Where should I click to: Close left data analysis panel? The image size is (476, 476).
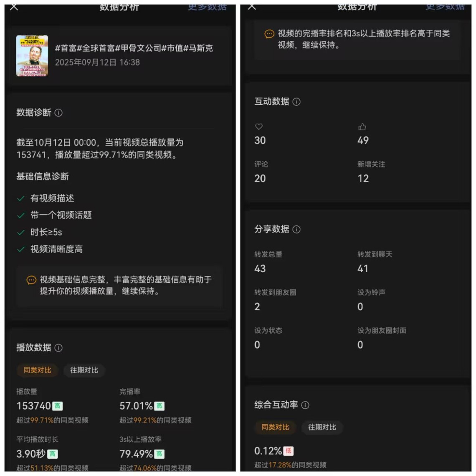point(14,7)
